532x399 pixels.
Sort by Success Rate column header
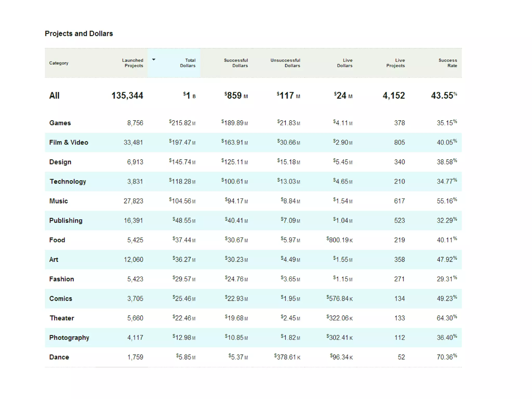(448, 63)
